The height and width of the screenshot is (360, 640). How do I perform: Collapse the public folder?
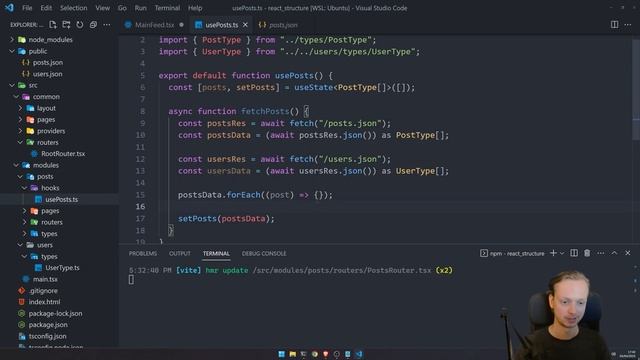click(x=38, y=51)
